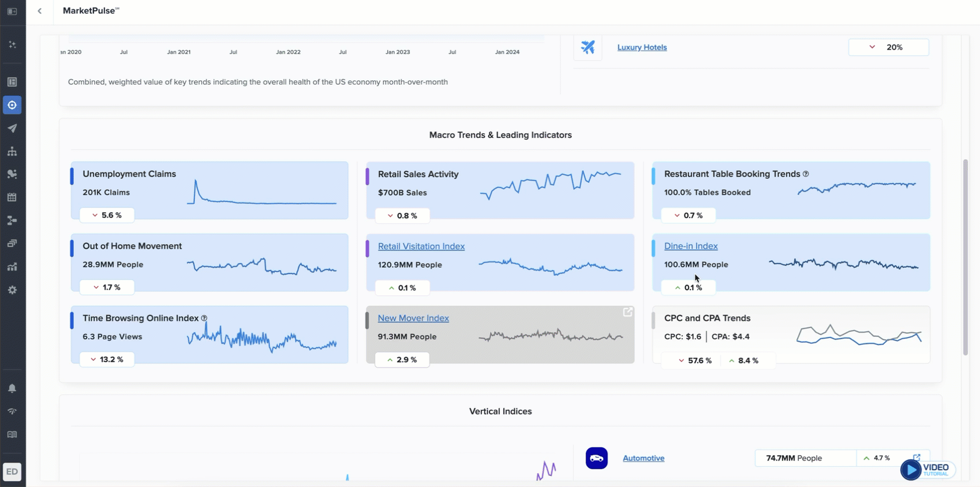The image size is (980, 487).
Task: Click the Automotive car icon
Action: tap(596, 458)
